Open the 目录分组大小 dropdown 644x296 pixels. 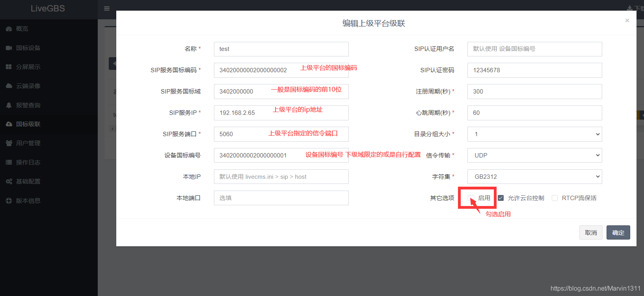click(x=535, y=134)
